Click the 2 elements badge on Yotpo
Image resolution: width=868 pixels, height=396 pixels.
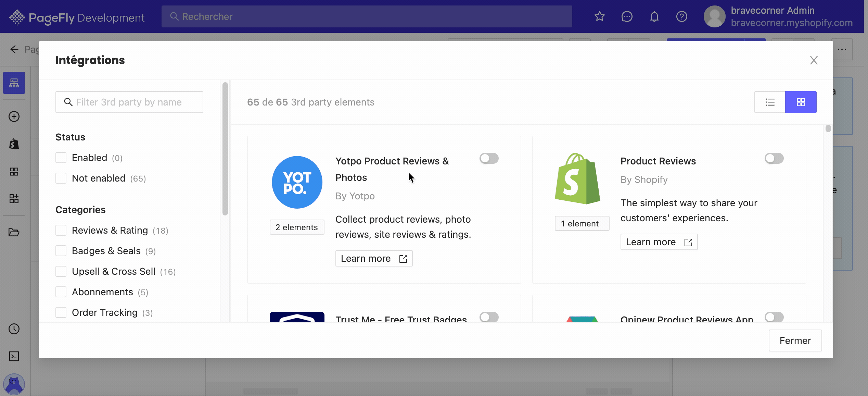[297, 227]
